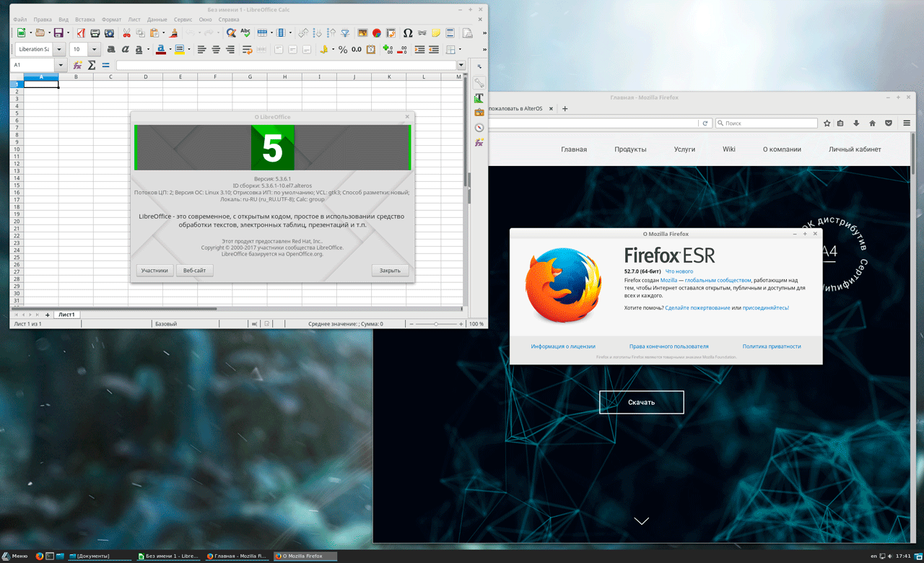Open the Borders dropdown arrow
This screenshot has height=563, width=924.
click(460, 50)
